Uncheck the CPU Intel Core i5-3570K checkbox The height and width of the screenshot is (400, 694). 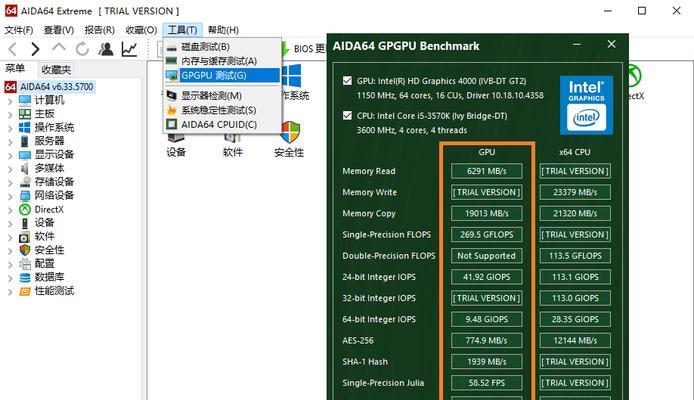coord(347,115)
